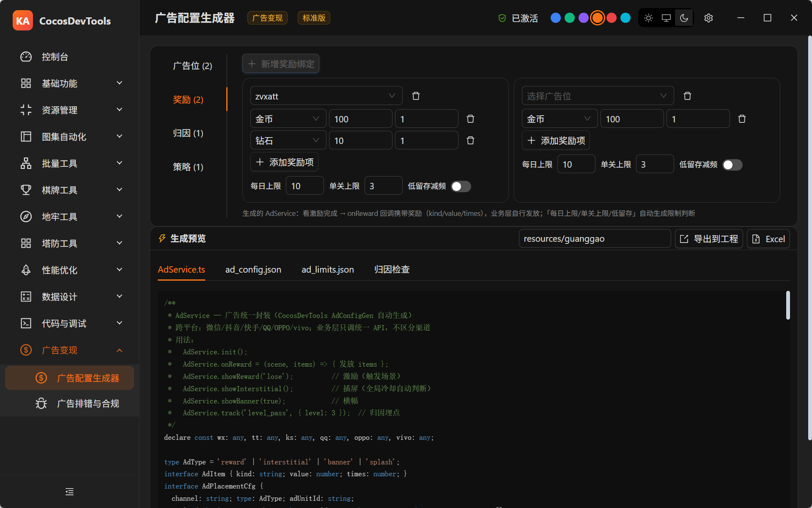This screenshot has width=812, height=508.
Task: Expand 资源管理 sidebar group
Action: pos(69,110)
